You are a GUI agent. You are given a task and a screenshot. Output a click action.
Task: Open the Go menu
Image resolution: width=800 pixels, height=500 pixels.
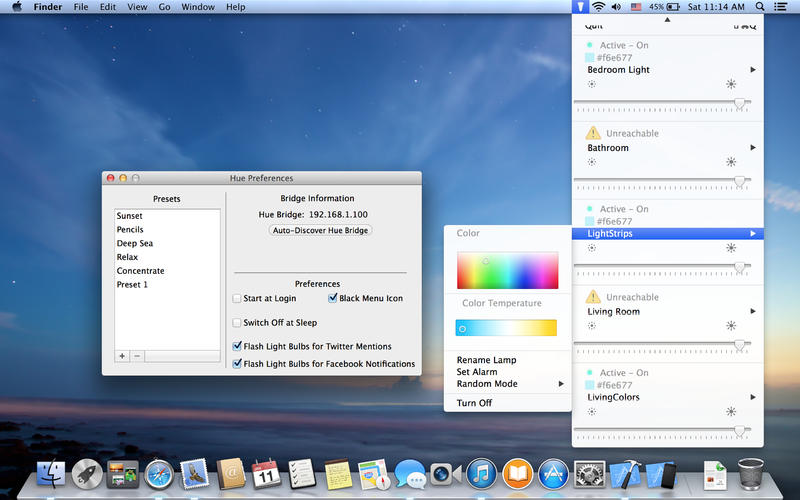pyautogui.click(x=164, y=7)
